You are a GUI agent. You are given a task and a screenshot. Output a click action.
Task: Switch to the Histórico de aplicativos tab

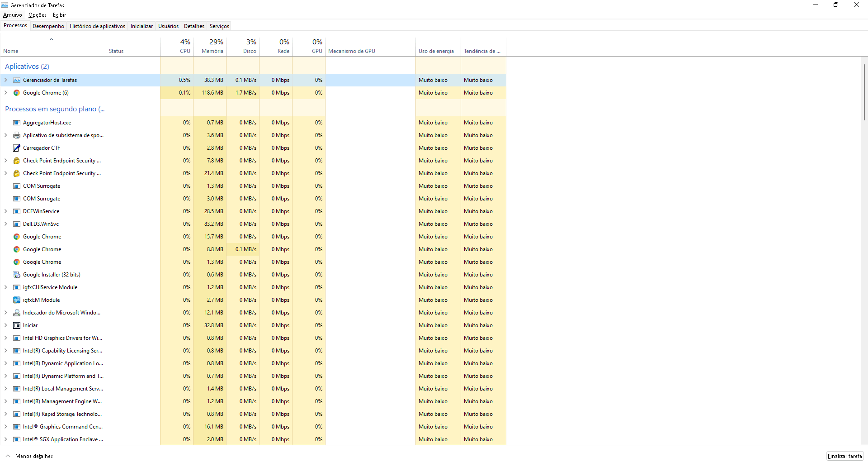click(x=97, y=26)
